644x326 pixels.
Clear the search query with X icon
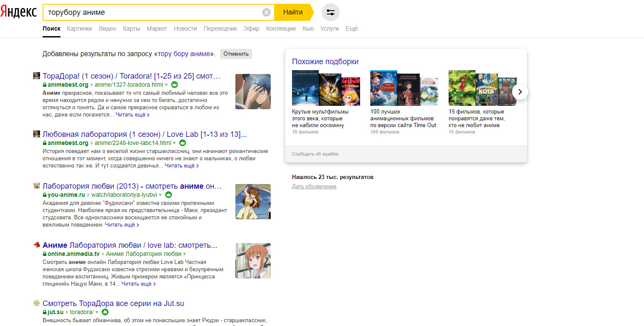(266, 12)
